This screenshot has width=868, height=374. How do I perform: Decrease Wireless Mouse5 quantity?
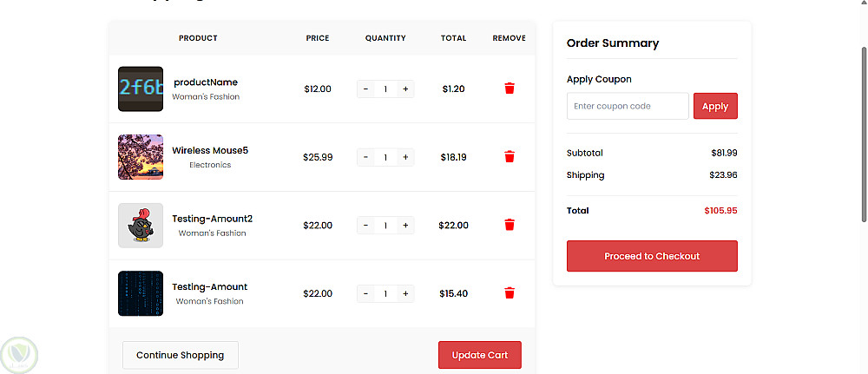point(365,157)
